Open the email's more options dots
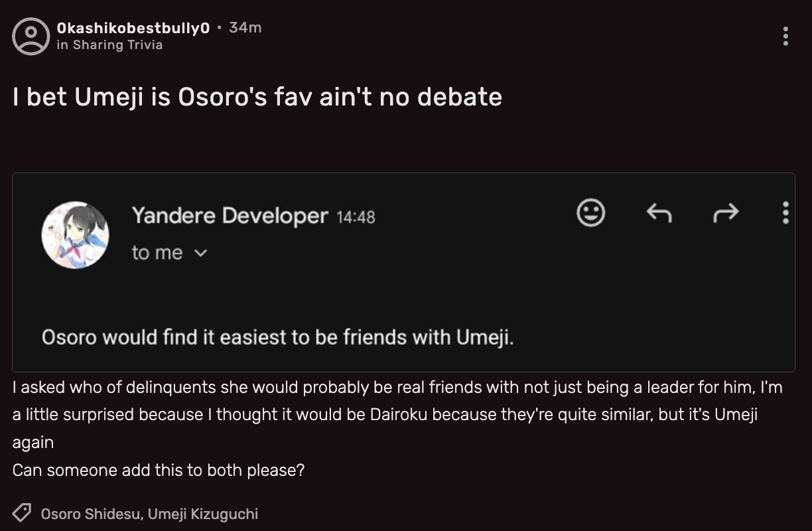Viewport: 812px width, 531px height. click(x=785, y=213)
